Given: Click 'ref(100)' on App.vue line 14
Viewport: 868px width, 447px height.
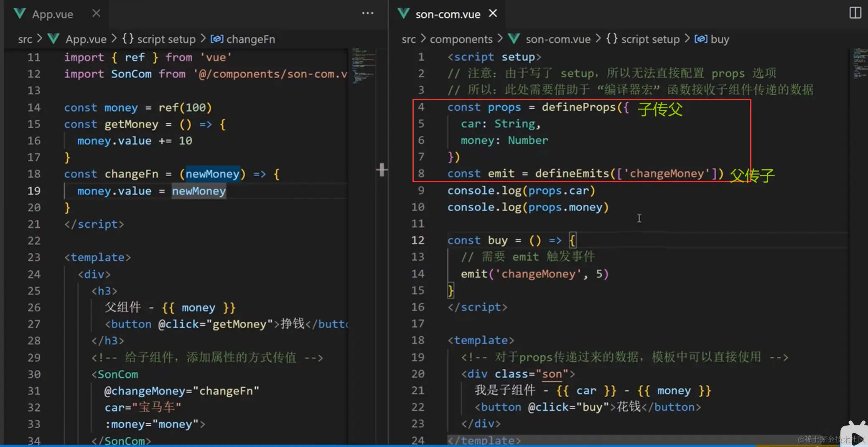Looking at the screenshot, I should point(185,108).
